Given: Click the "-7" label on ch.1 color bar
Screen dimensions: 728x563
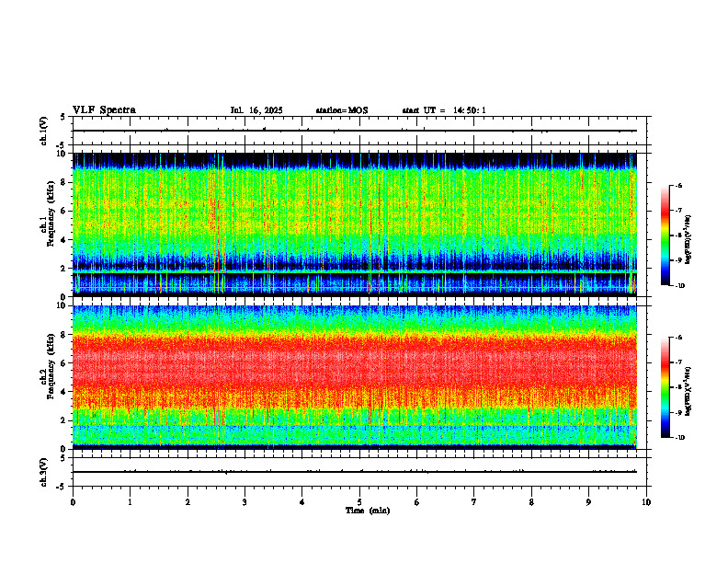Looking at the screenshot, I should [x=678, y=211].
